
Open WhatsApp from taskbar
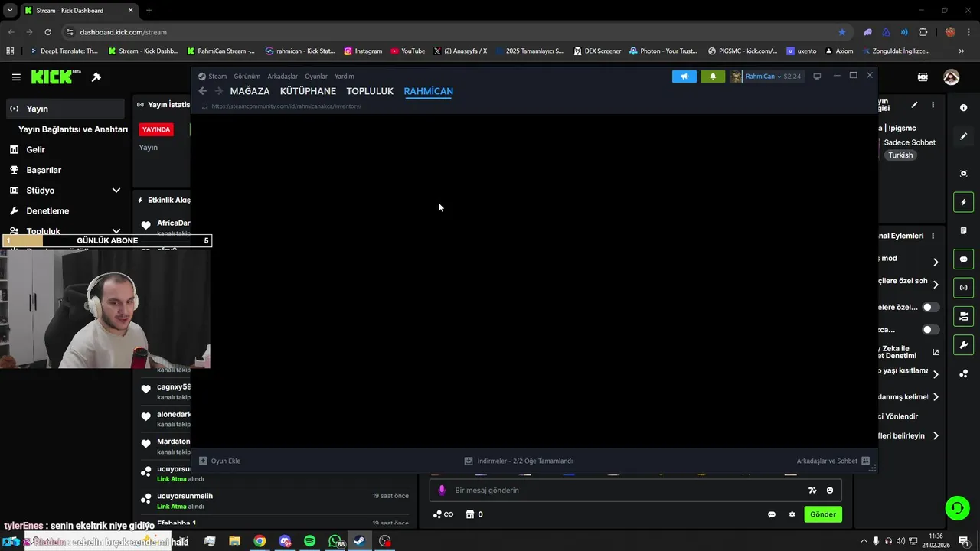click(335, 541)
